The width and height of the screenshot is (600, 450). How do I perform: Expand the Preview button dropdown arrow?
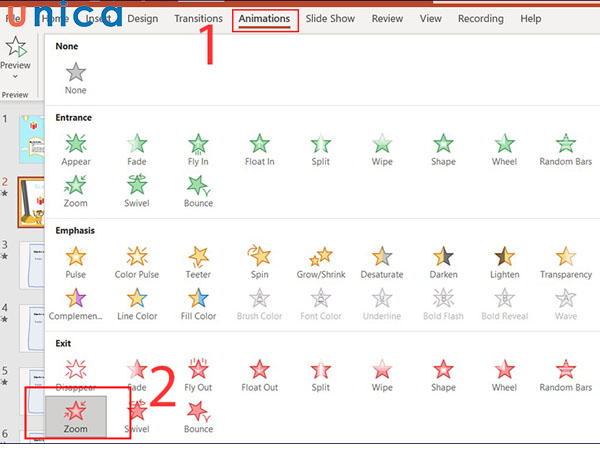(x=15, y=77)
